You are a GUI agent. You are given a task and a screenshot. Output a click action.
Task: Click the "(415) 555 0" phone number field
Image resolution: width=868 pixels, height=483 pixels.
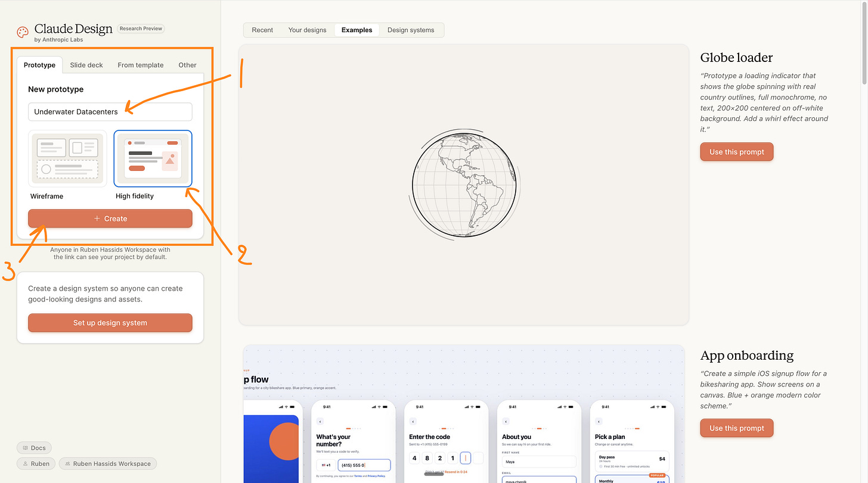point(364,465)
